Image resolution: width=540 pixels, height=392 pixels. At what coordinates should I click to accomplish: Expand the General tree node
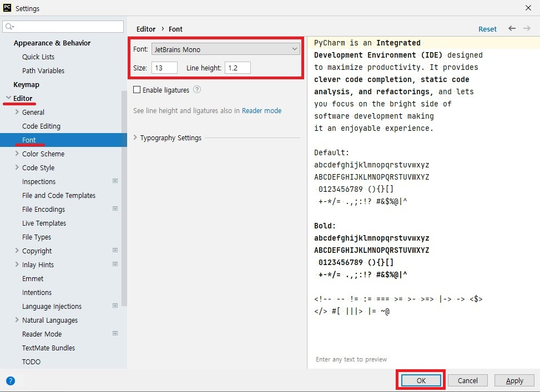point(18,112)
